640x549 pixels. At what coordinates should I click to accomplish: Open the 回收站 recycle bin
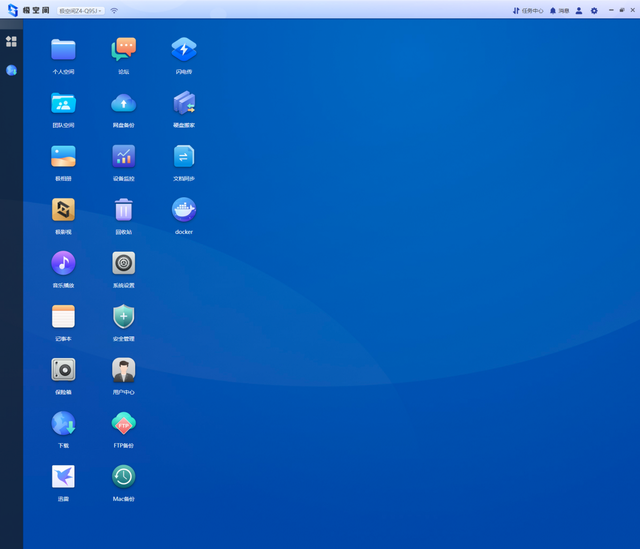coord(124,209)
